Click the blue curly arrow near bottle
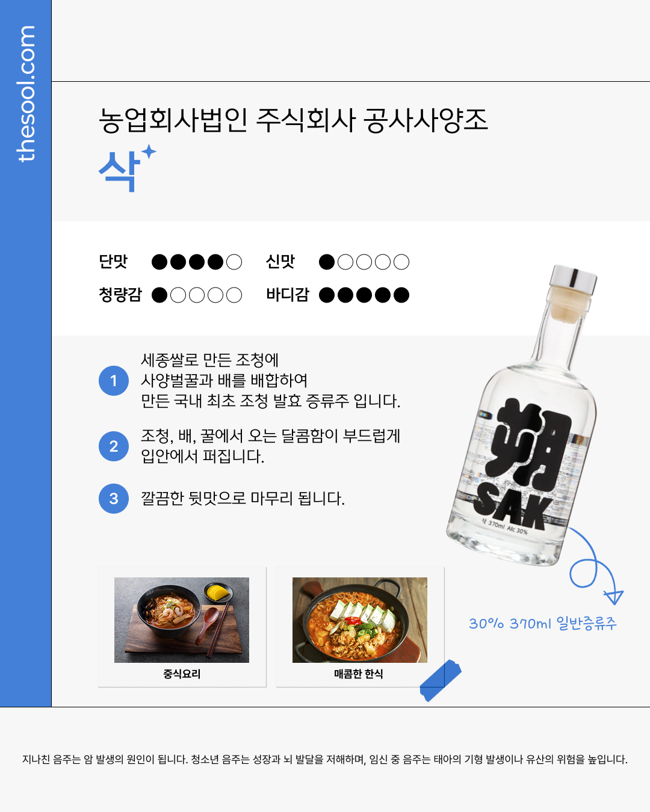The height and width of the screenshot is (812, 650). (596, 566)
